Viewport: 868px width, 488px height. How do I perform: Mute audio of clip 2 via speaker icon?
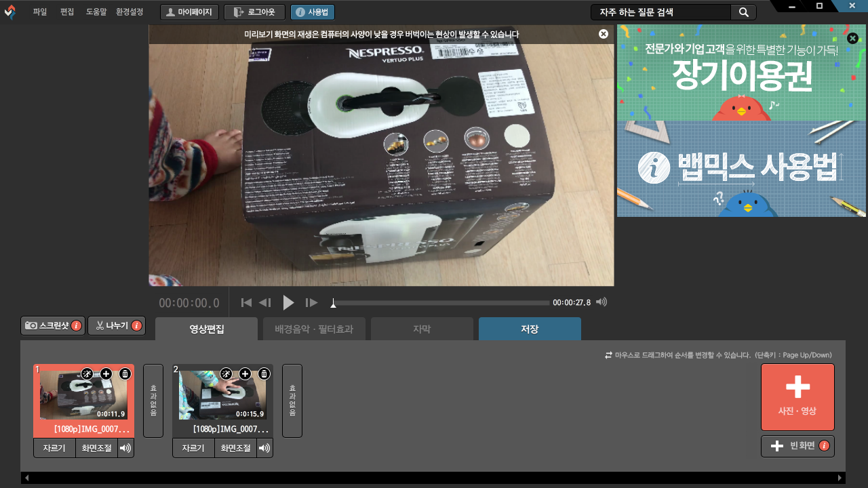point(264,448)
